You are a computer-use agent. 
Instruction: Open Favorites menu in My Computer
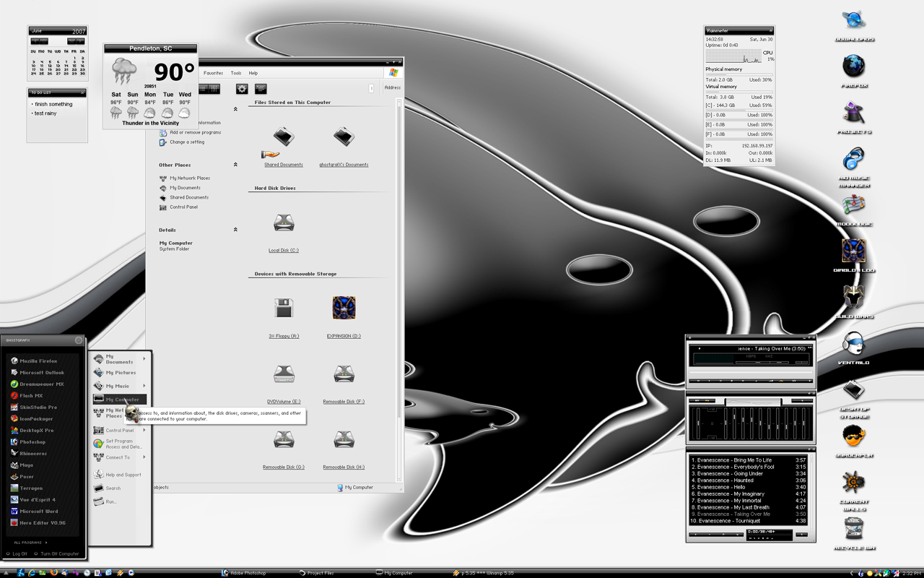point(213,73)
